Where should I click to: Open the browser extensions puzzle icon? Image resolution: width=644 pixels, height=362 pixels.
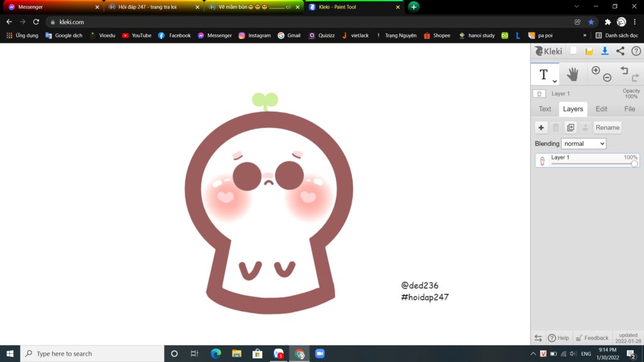608,22
